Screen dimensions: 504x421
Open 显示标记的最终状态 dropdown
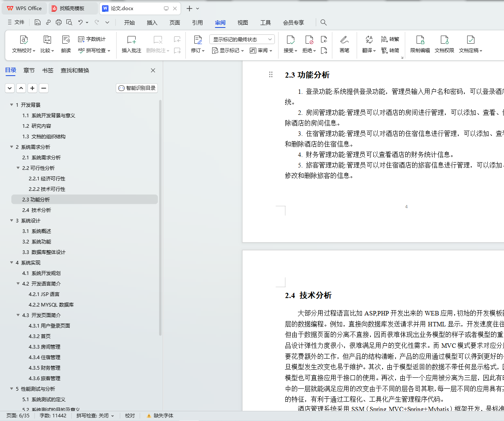coord(242,39)
